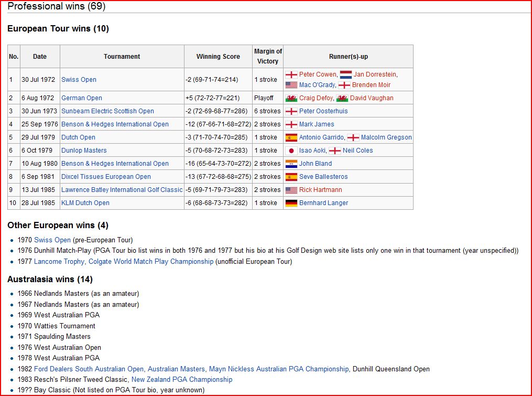Open Isao Aoki player link

[312, 151]
